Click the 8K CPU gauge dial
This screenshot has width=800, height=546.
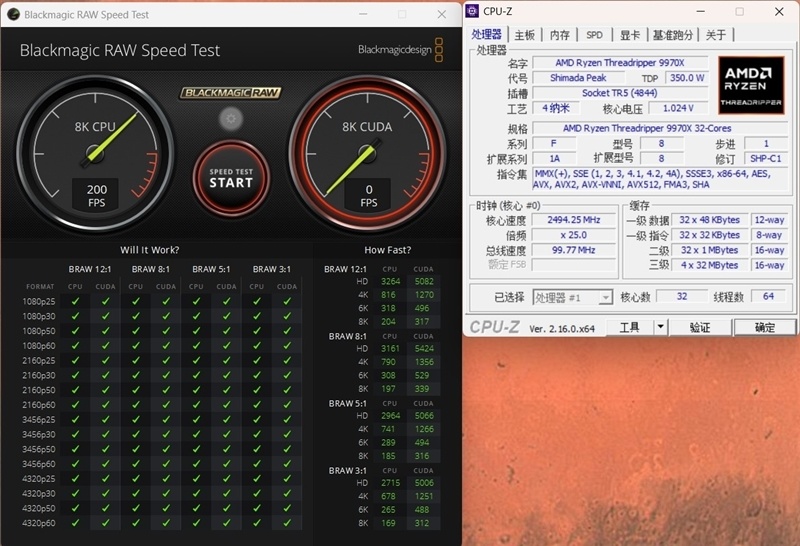97,150
